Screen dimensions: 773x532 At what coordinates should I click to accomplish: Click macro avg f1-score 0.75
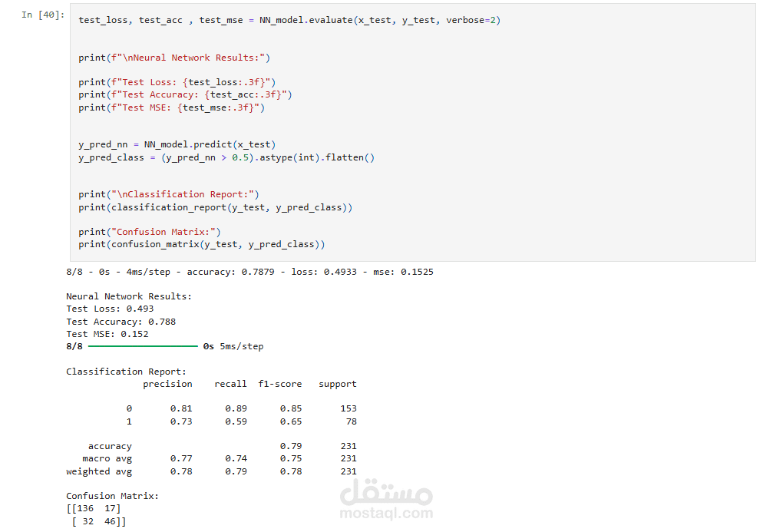pos(291,458)
